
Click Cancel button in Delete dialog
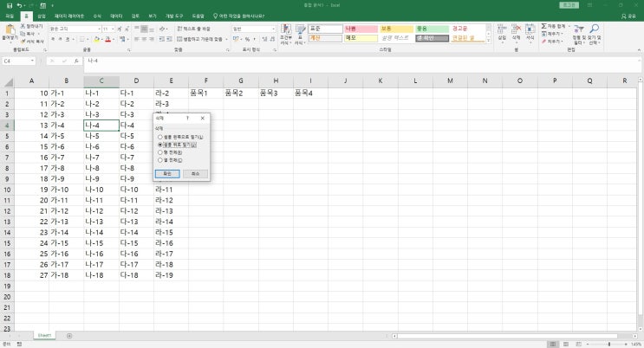pos(195,174)
